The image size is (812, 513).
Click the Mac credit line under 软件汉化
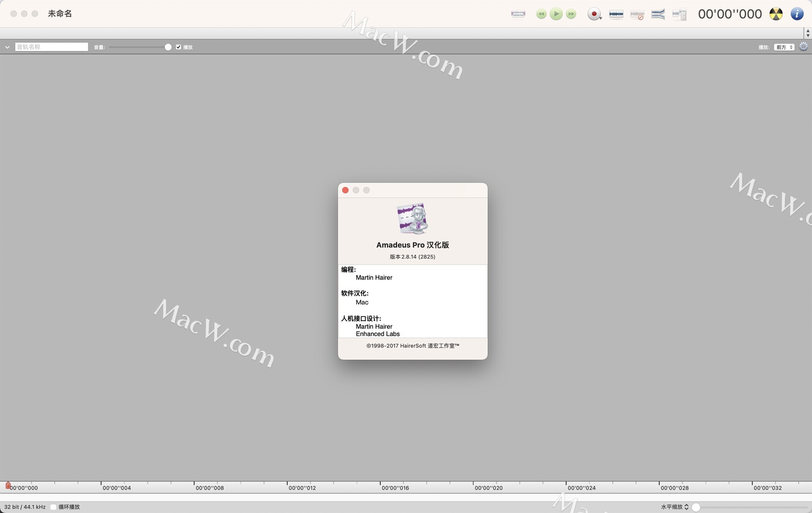pos(362,302)
